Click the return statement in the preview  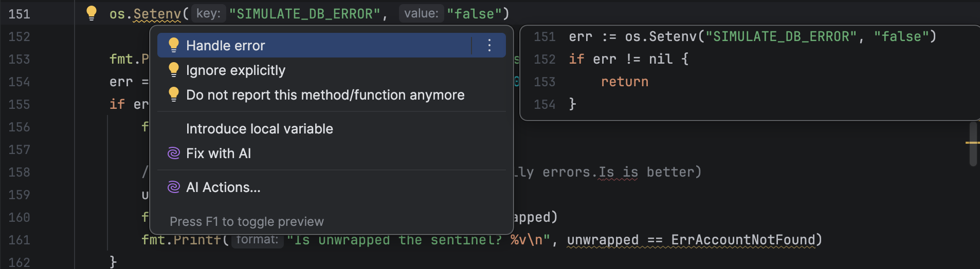624,82
